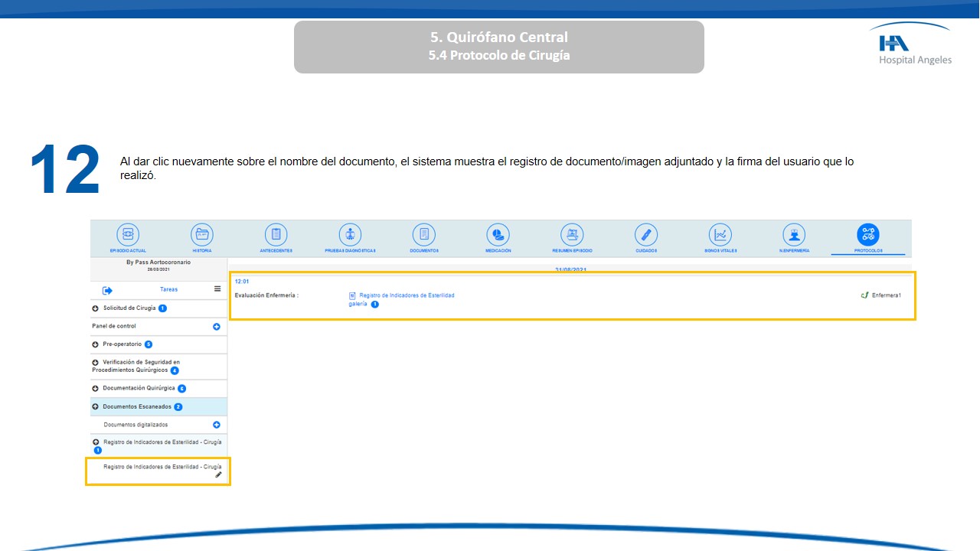The width and height of the screenshot is (980, 551).
Task: Open Registro de Indicadores de Esterilidad document link
Action: (x=407, y=295)
